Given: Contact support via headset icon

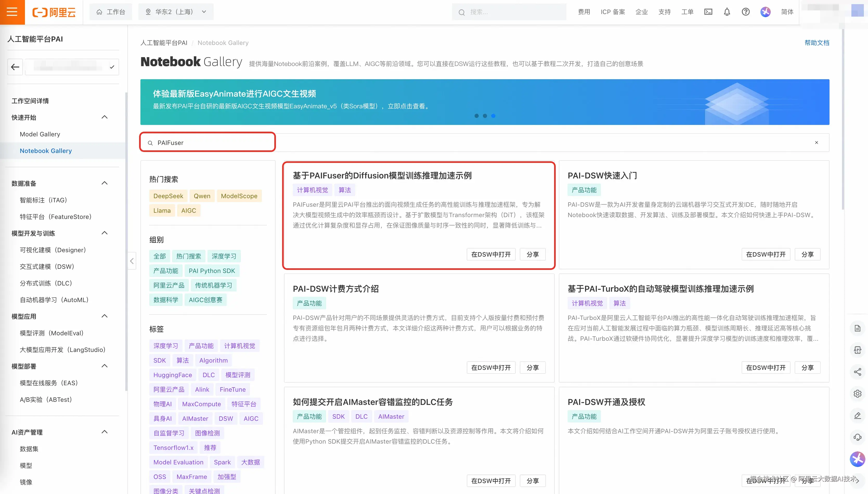Looking at the screenshot, I should pyautogui.click(x=857, y=437).
